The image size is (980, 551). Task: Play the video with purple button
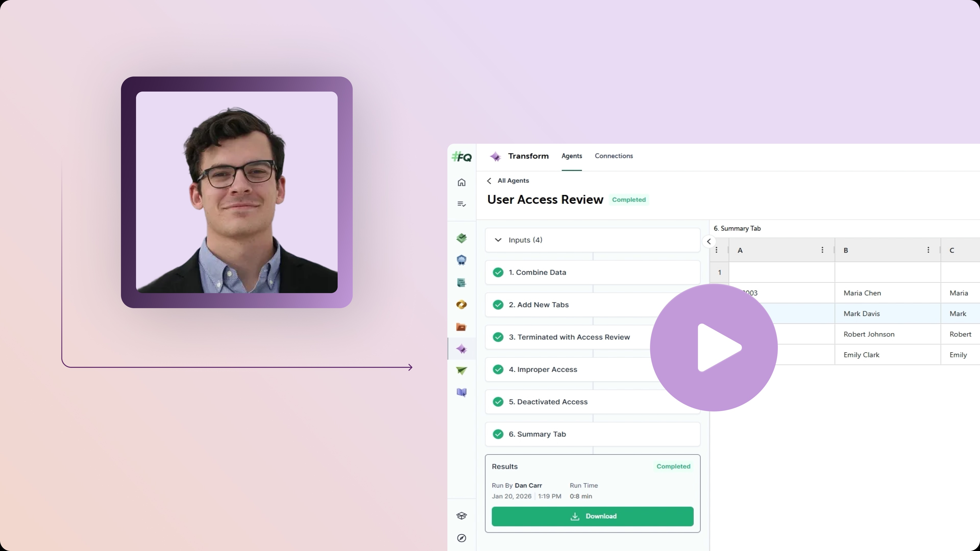coord(714,347)
